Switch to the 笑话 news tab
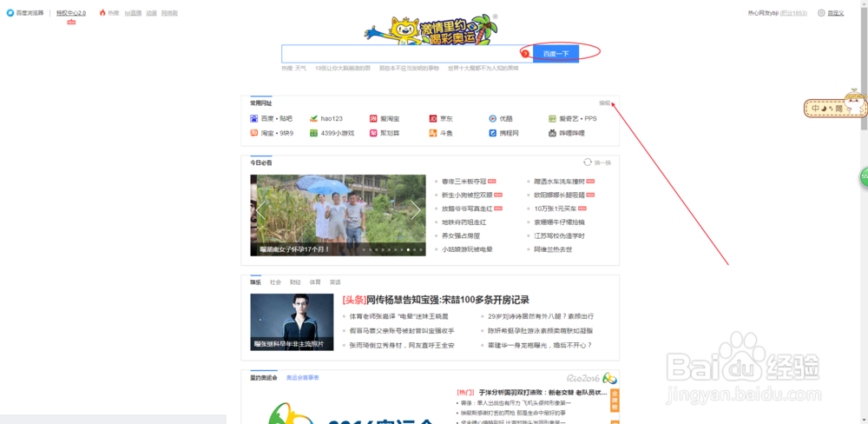Viewport: 868px width, 424px height. pos(335,282)
